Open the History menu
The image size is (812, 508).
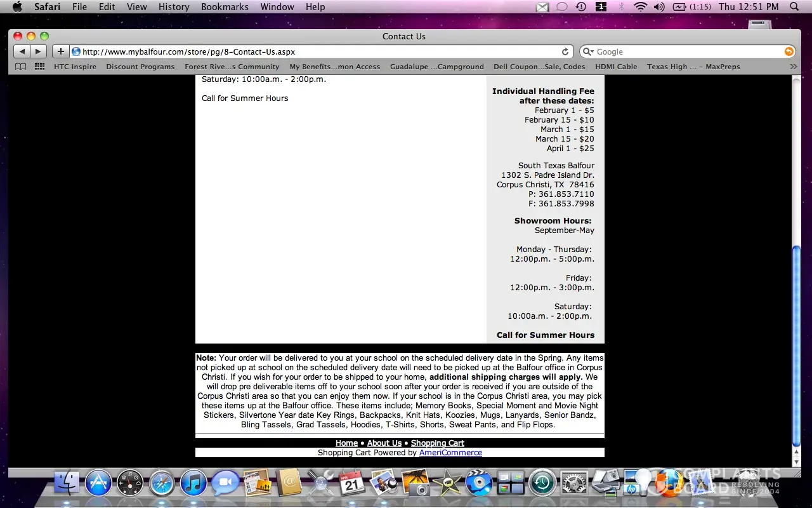click(x=174, y=7)
